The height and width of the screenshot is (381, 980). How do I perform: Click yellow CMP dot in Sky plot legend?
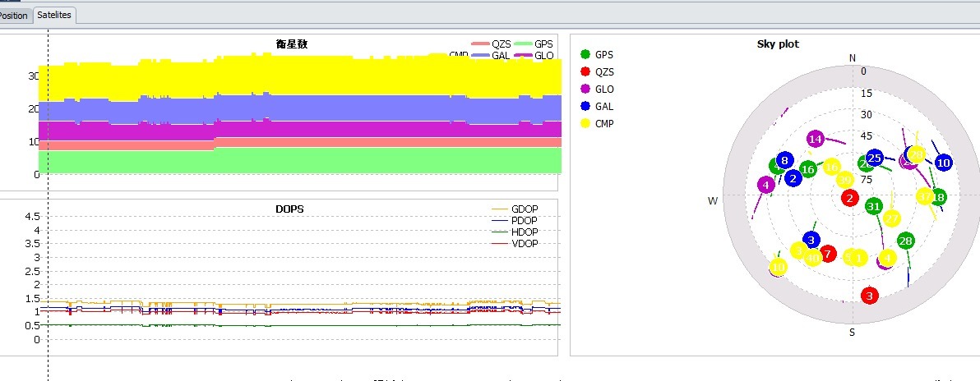(x=585, y=124)
